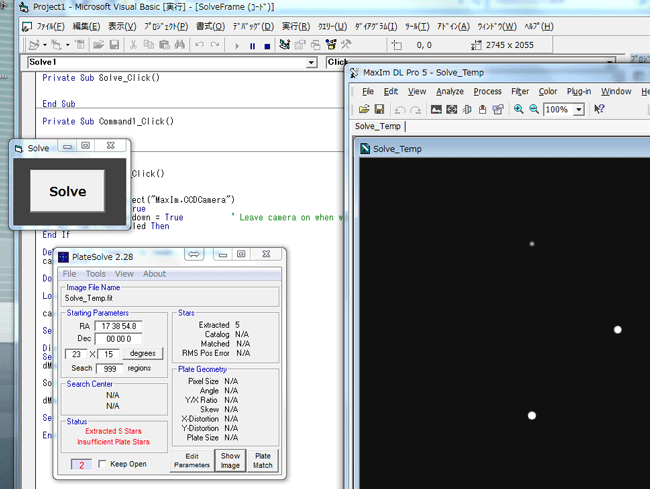Image resolution: width=650 pixels, height=489 pixels.
Task: Click the RA field showing 17 38 54.8
Action: [x=119, y=326]
